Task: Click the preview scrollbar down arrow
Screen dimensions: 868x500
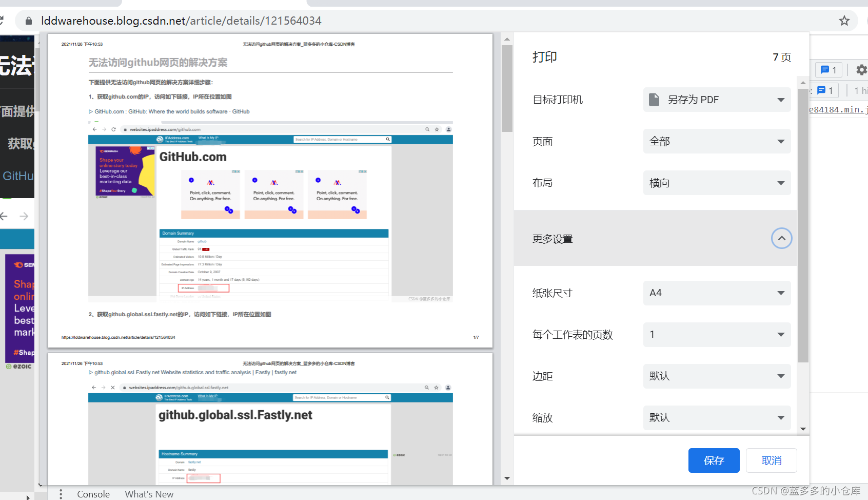Action: pyautogui.click(x=507, y=478)
